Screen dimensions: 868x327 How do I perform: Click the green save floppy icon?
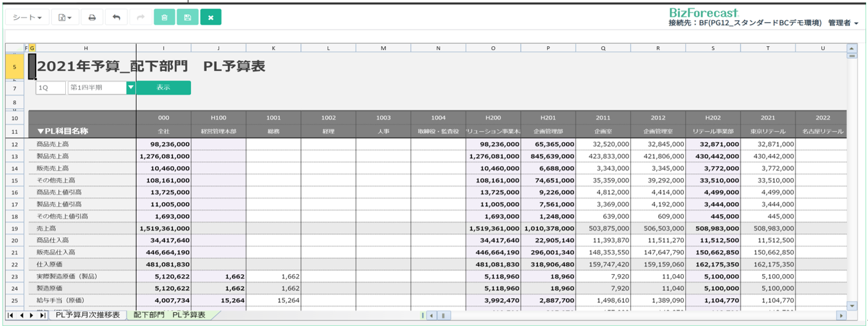[187, 17]
